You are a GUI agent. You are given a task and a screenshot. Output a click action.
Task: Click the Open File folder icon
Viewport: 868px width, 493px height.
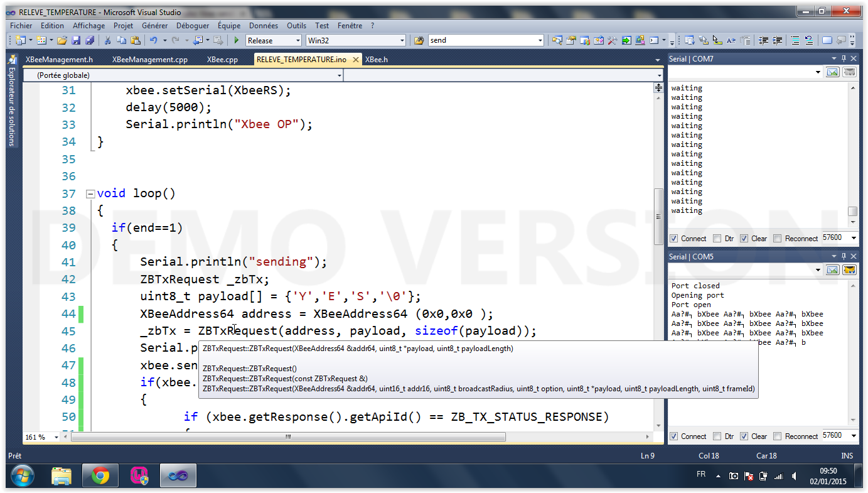coord(62,40)
